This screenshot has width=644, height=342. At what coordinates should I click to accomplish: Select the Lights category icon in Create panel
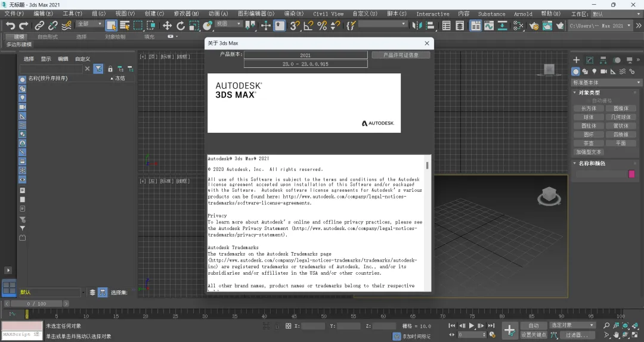595,71
